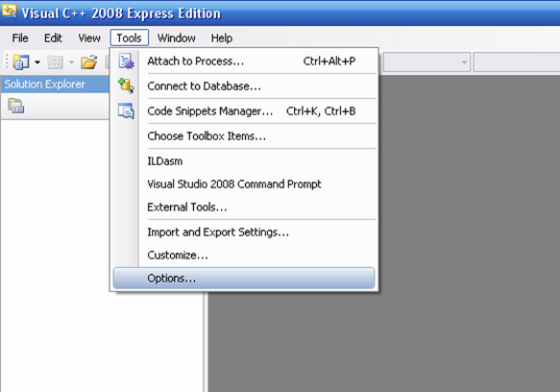Close the open Tools menu
Image resolution: width=560 pixels, height=392 pixels.
pos(130,37)
